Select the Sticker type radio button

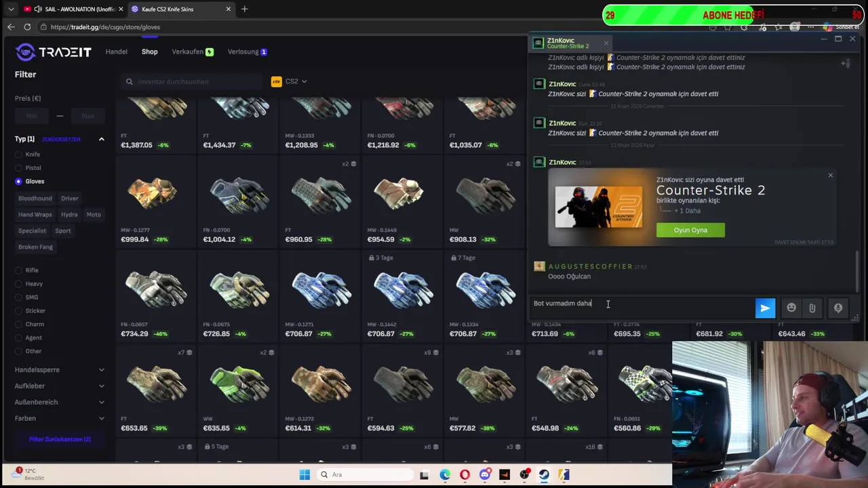pyautogui.click(x=18, y=311)
